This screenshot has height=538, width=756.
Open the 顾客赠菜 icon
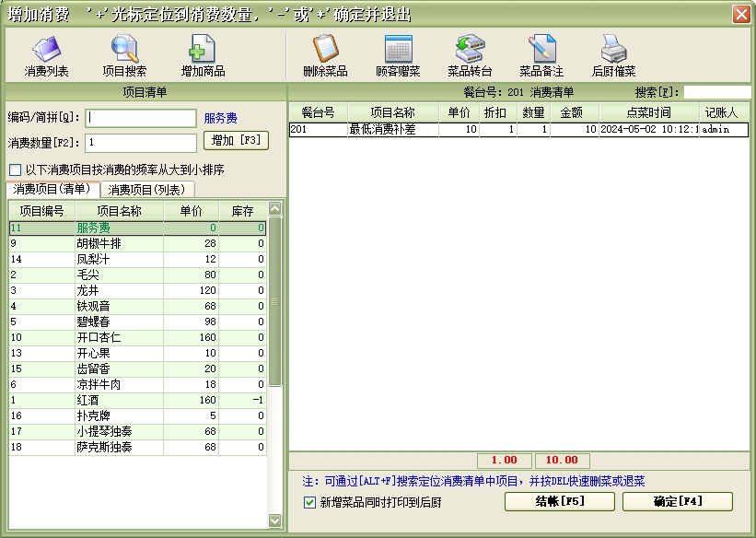point(398,49)
